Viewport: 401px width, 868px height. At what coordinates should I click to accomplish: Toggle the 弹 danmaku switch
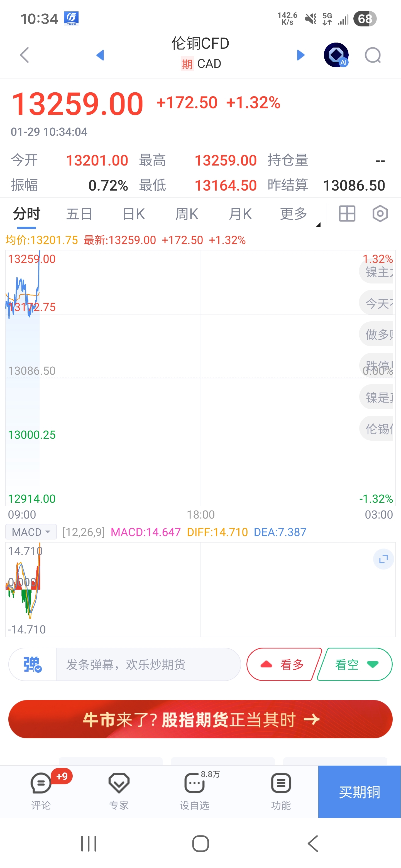pyautogui.click(x=32, y=664)
